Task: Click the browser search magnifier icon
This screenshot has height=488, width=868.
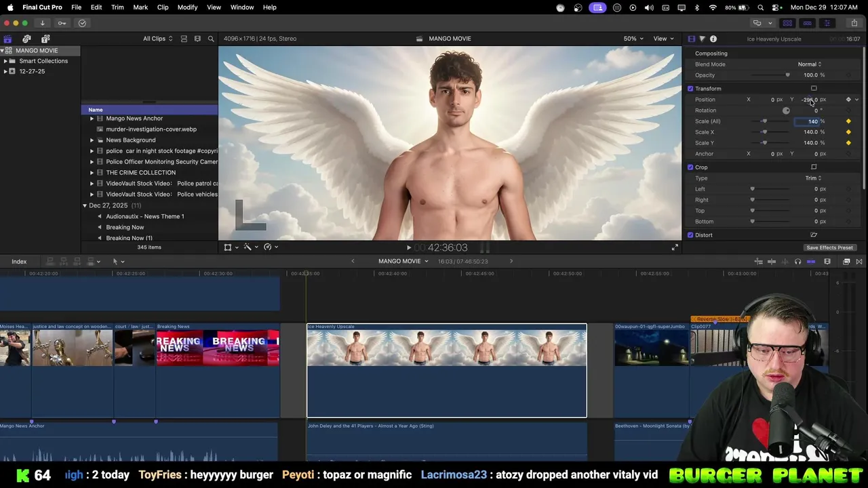Action: tap(211, 39)
